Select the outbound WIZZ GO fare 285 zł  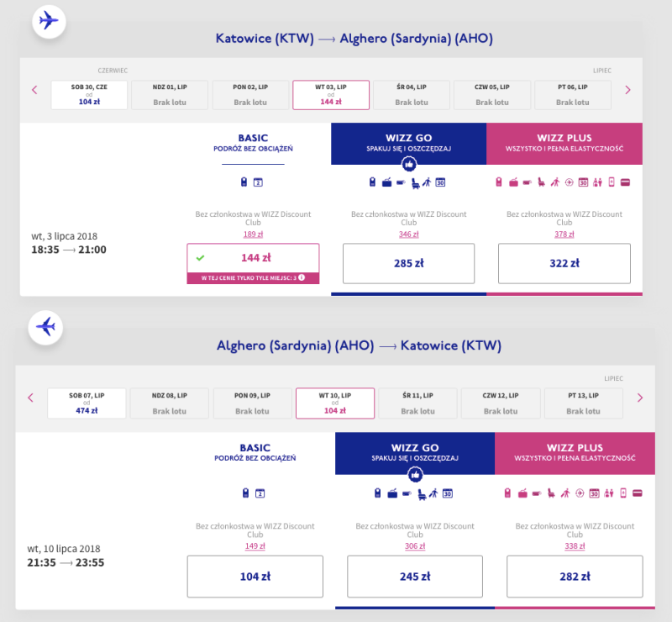tap(408, 263)
